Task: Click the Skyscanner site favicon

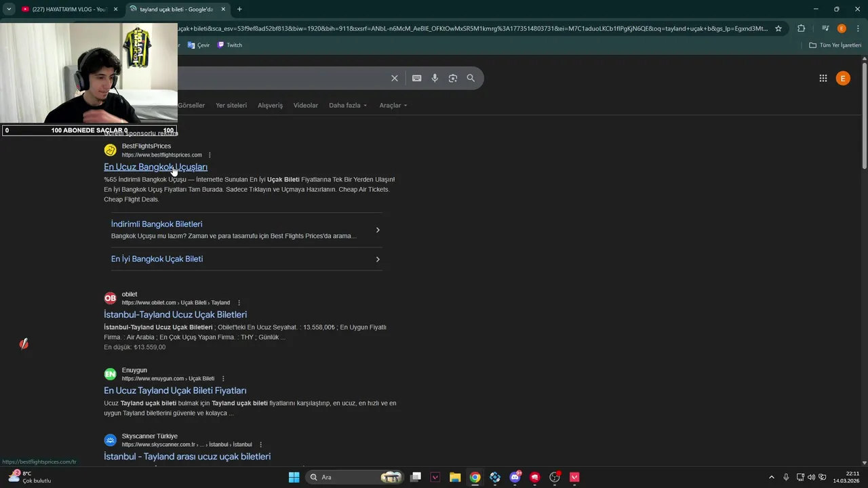Action: point(110,440)
